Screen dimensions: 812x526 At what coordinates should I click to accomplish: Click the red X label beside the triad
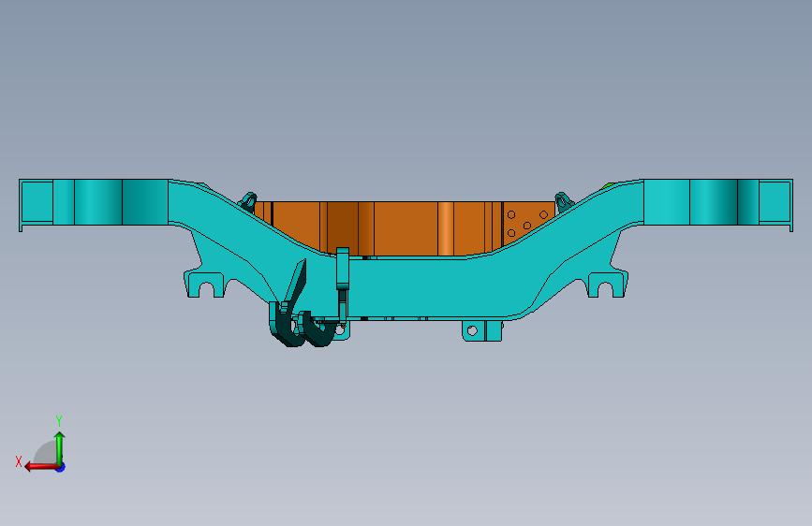pos(19,461)
